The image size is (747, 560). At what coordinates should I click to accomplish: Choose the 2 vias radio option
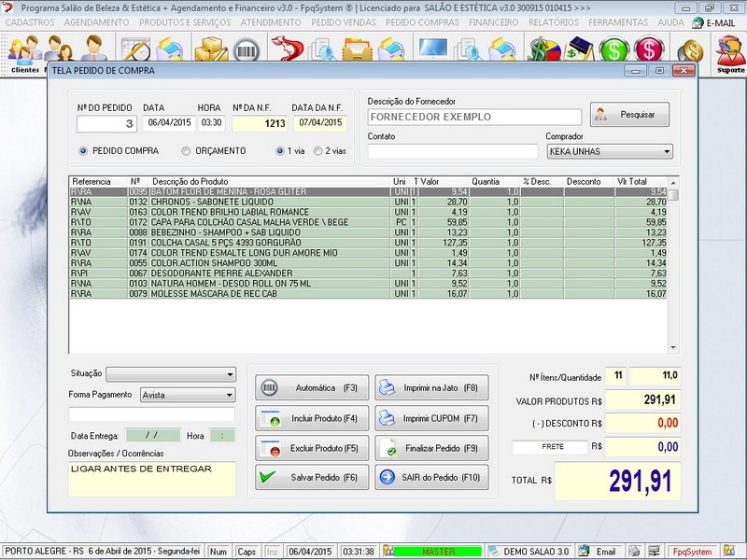click(x=318, y=150)
